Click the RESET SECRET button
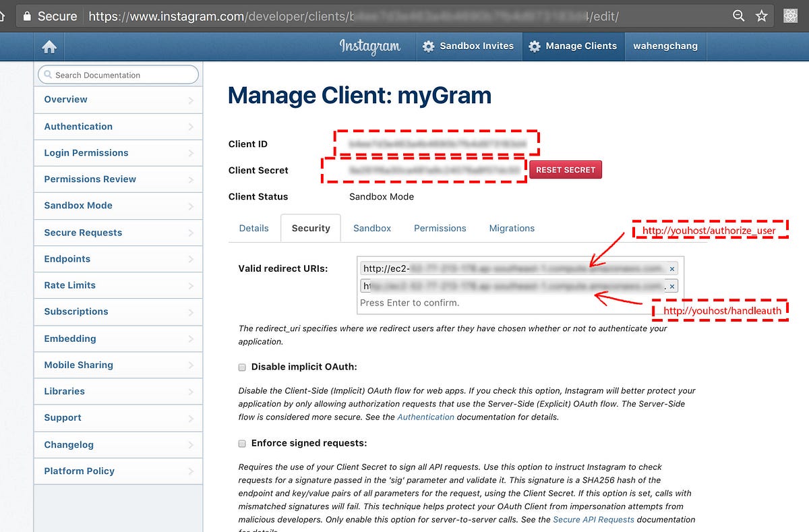809x532 pixels. click(x=566, y=170)
